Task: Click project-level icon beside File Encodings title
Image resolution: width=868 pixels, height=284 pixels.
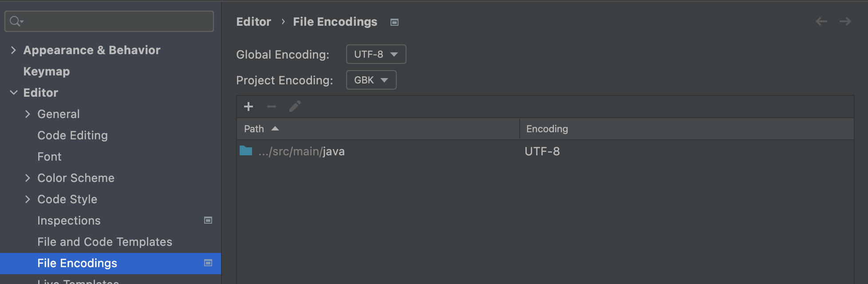Action: point(395,22)
